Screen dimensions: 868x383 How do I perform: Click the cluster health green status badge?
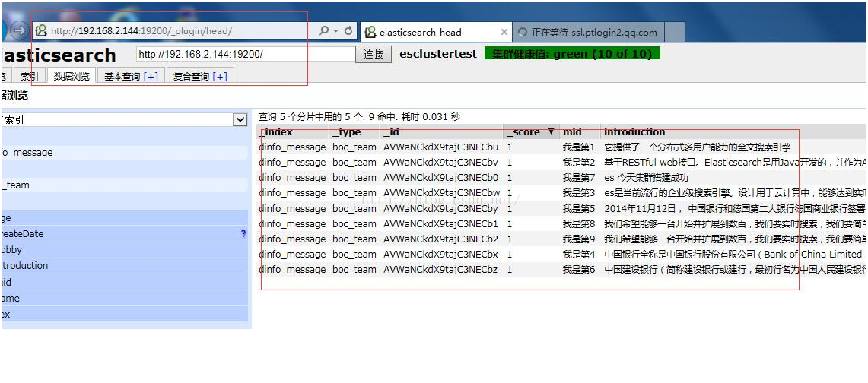572,54
